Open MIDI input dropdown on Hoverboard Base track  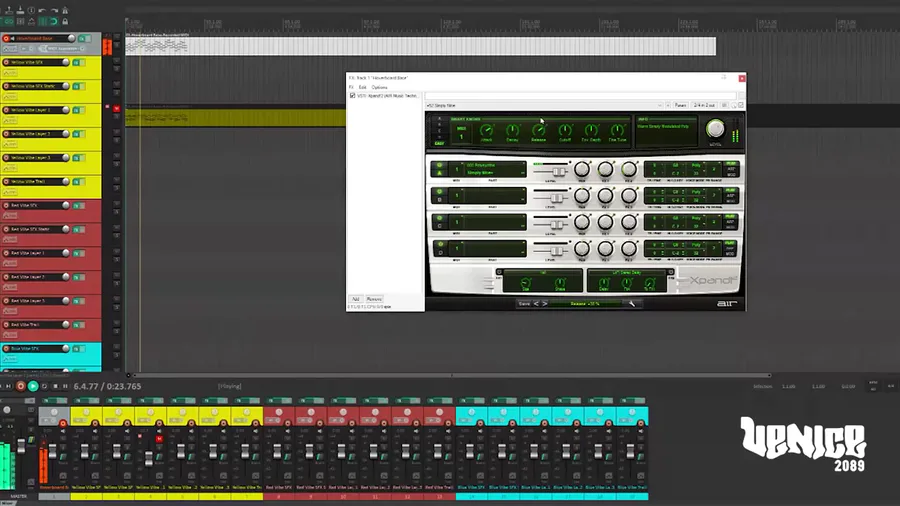(x=62, y=49)
